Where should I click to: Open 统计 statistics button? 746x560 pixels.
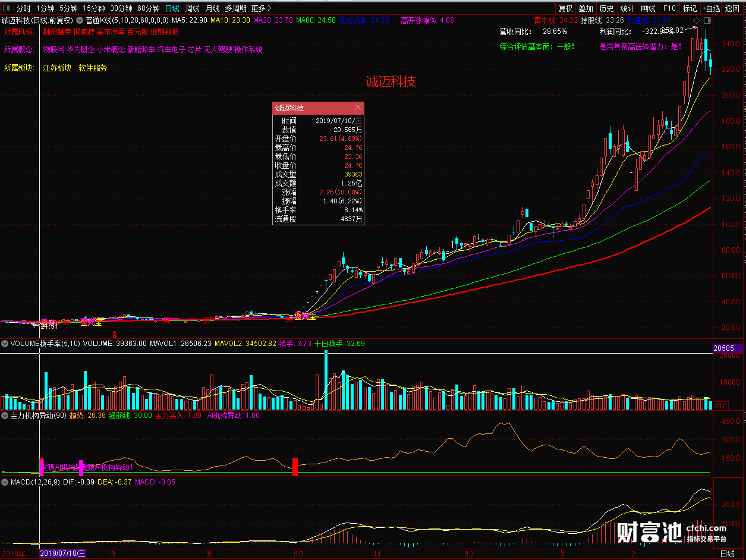coord(627,8)
